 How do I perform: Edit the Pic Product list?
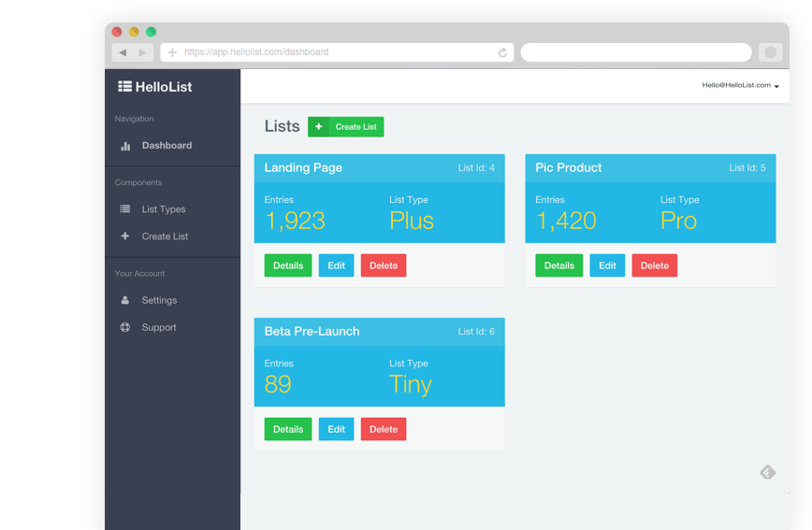pos(607,265)
